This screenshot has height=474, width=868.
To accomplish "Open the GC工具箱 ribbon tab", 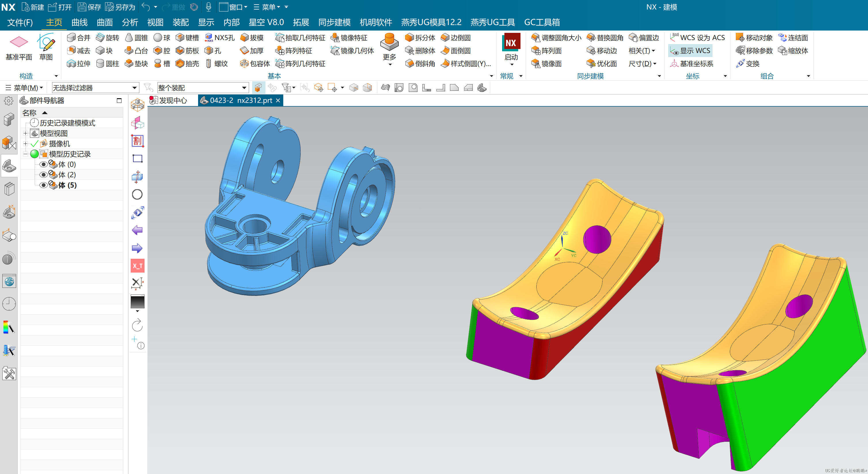I will coord(542,22).
